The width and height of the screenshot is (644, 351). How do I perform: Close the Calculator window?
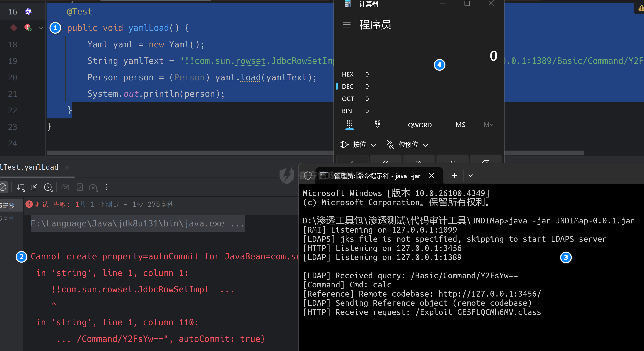(x=491, y=3)
